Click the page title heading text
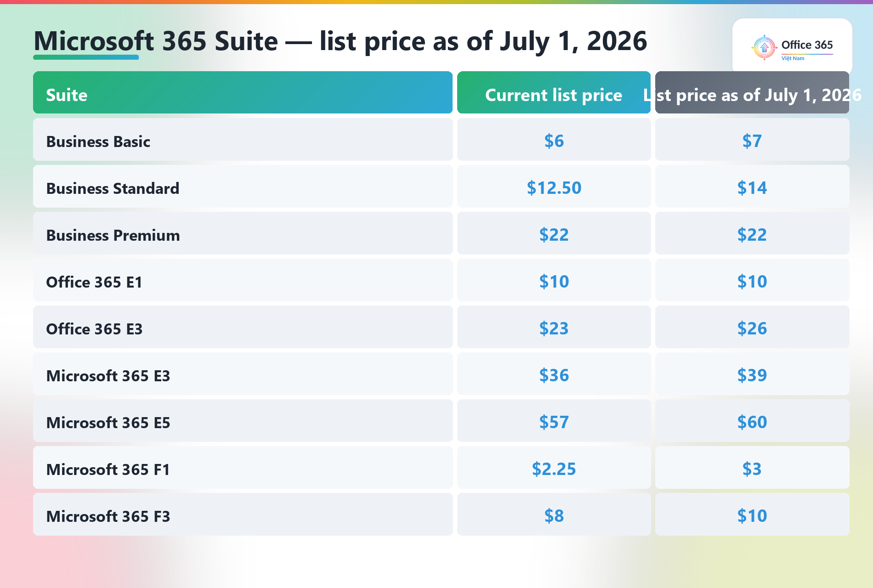This screenshot has height=588, width=873. pos(340,41)
